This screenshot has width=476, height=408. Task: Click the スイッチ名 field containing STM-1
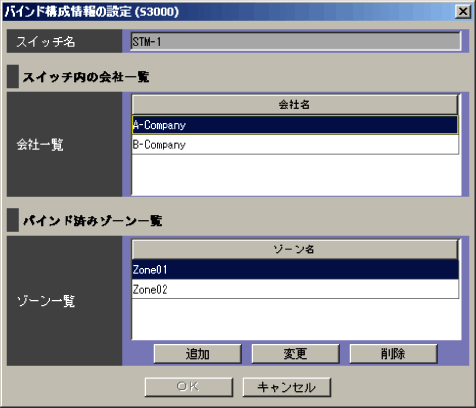296,41
